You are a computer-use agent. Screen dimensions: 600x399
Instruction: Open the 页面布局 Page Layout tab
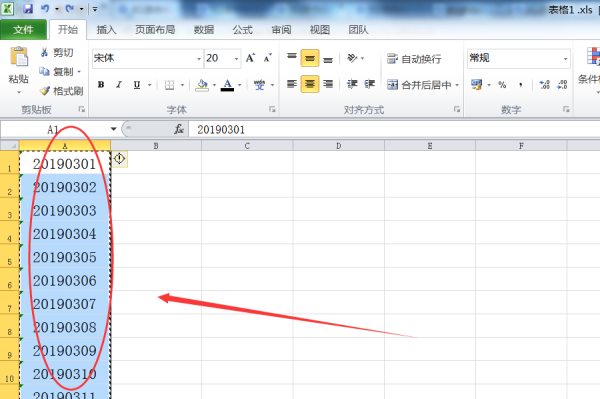(x=155, y=29)
